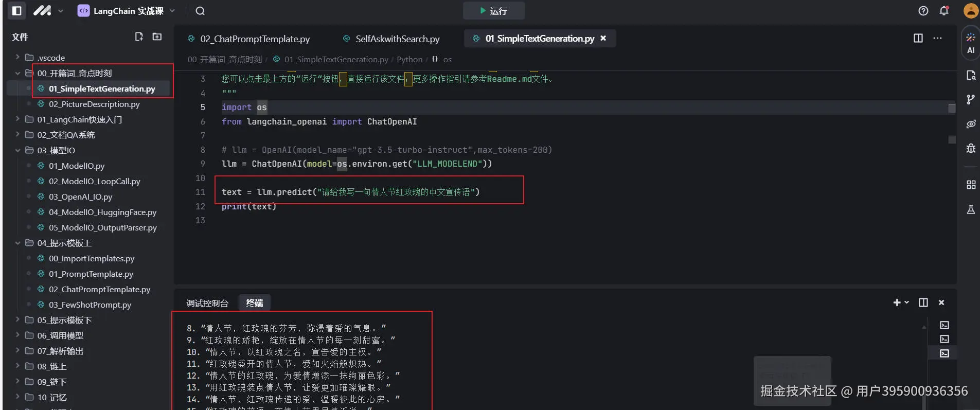Open the debug bug icon
This screenshot has width=980, height=410.
(971, 149)
